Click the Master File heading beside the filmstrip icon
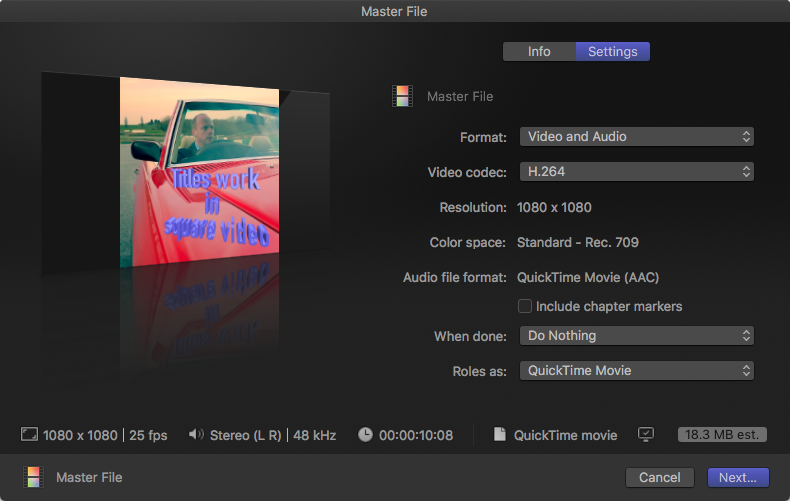This screenshot has width=790, height=501. click(x=460, y=96)
